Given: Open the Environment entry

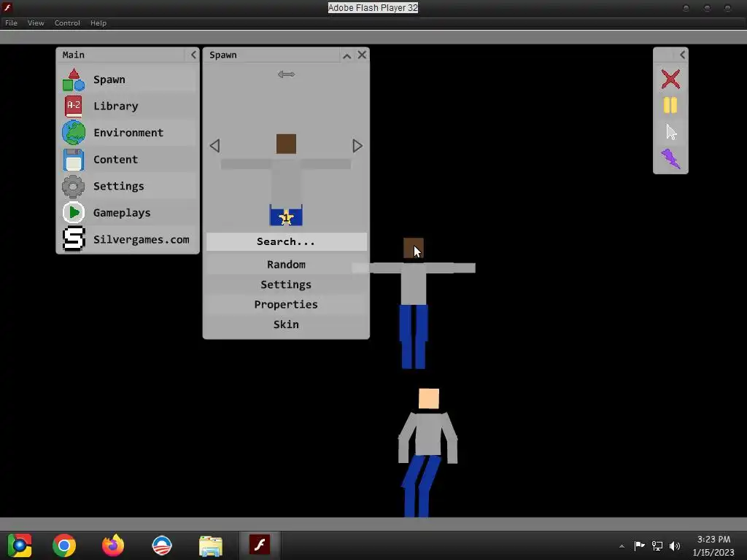Looking at the screenshot, I should [x=128, y=133].
